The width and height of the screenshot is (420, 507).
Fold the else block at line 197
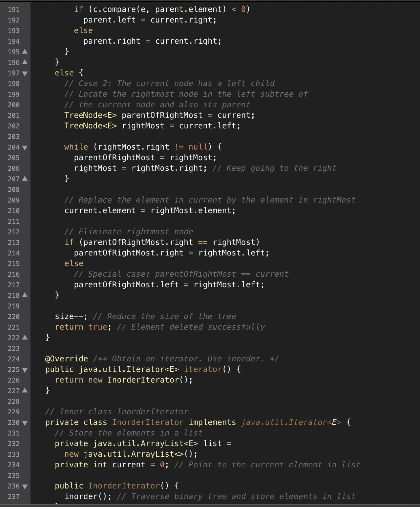(x=25, y=73)
